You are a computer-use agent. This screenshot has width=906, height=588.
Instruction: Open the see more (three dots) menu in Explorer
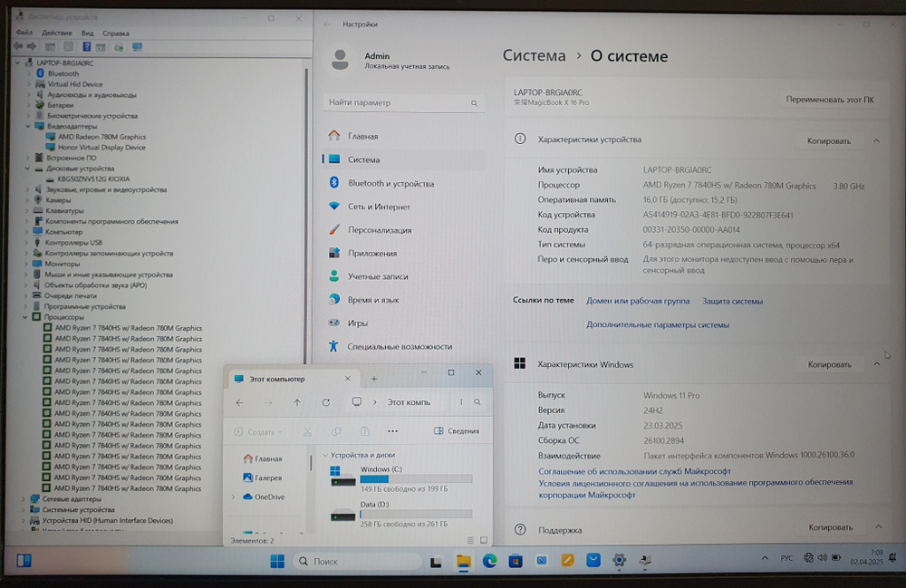coord(392,431)
